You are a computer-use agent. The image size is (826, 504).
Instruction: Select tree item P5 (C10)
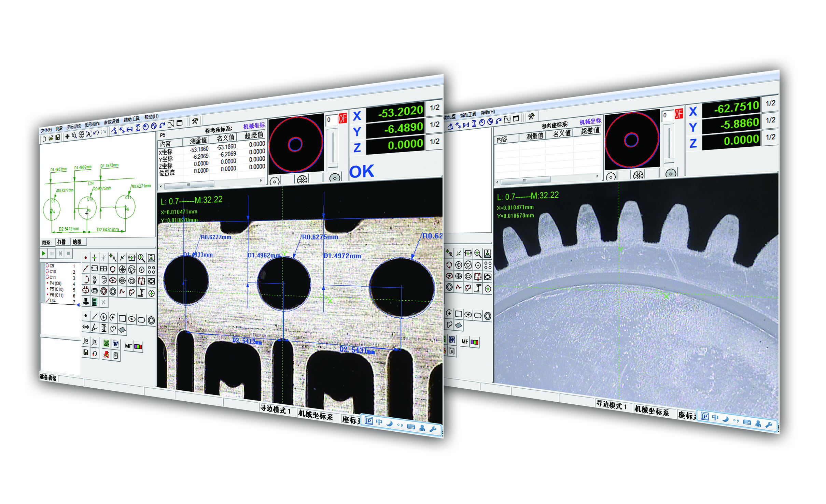click(56, 289)
